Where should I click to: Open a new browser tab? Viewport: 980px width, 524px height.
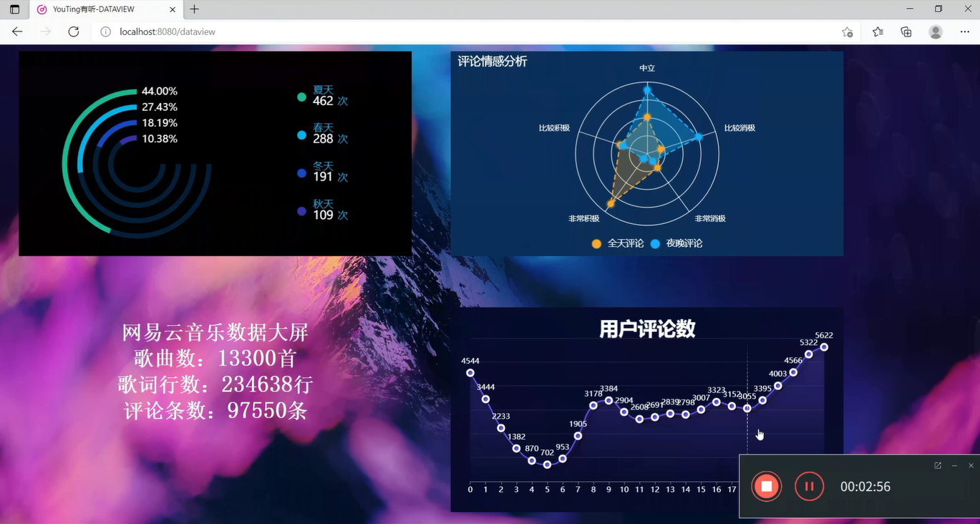coord(194,9)
